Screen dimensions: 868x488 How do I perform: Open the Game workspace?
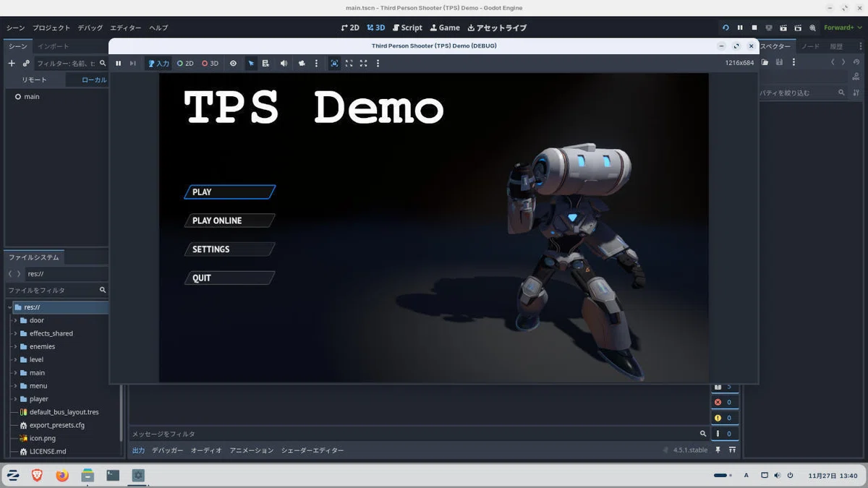tap(445, 27)
